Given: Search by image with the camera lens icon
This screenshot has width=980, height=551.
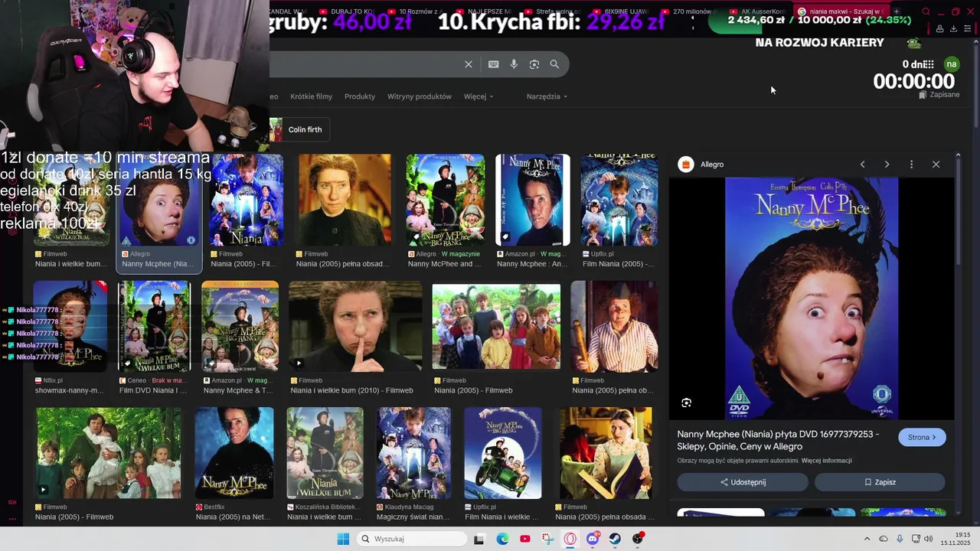Looking at the screenshot, I should tap(534, 64).
